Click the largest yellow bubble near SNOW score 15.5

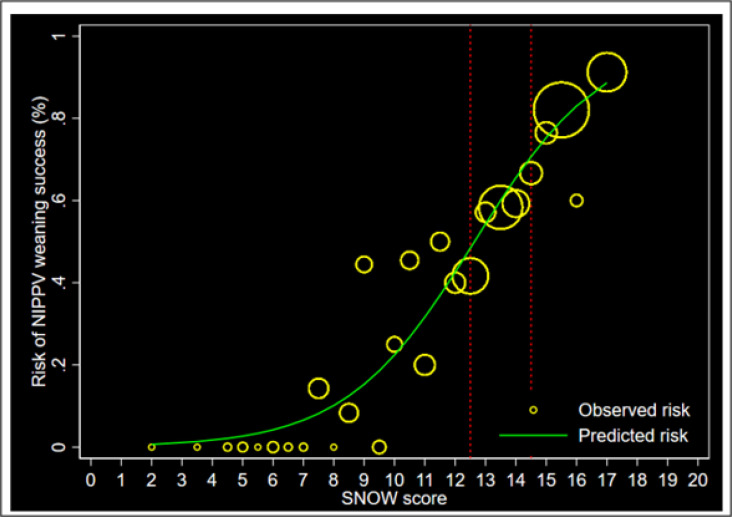click(561, 110)
